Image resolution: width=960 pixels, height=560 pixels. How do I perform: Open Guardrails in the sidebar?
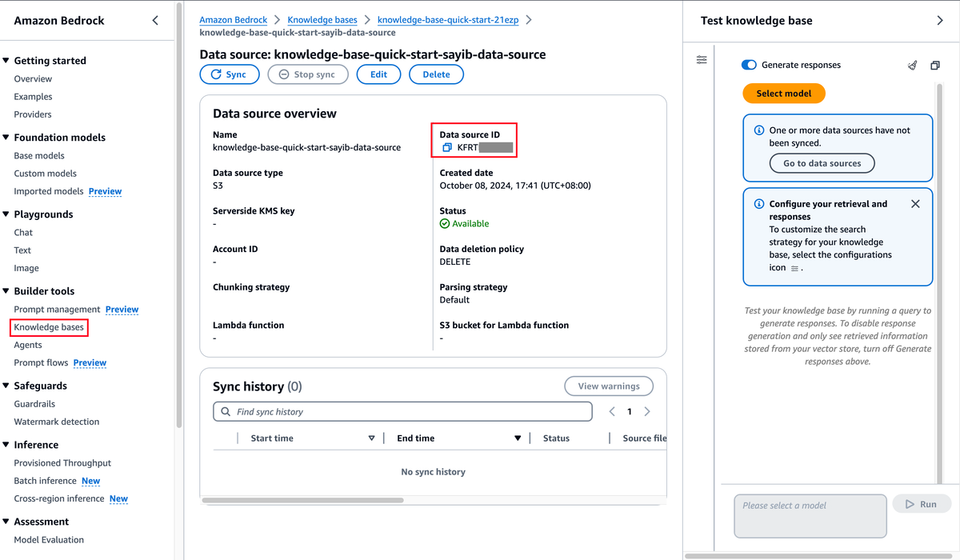[34, 404]
